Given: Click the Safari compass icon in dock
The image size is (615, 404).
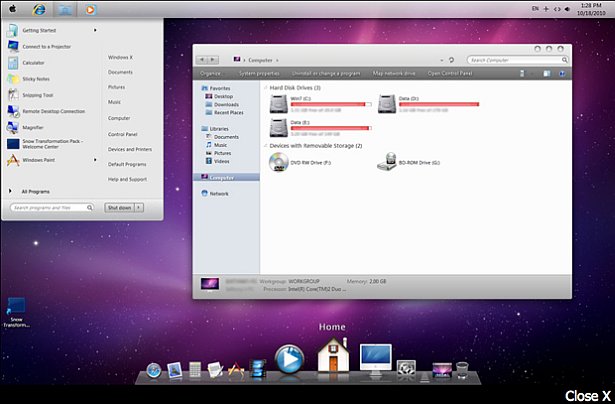Looking at the screenshot, I should coord(153,370).
